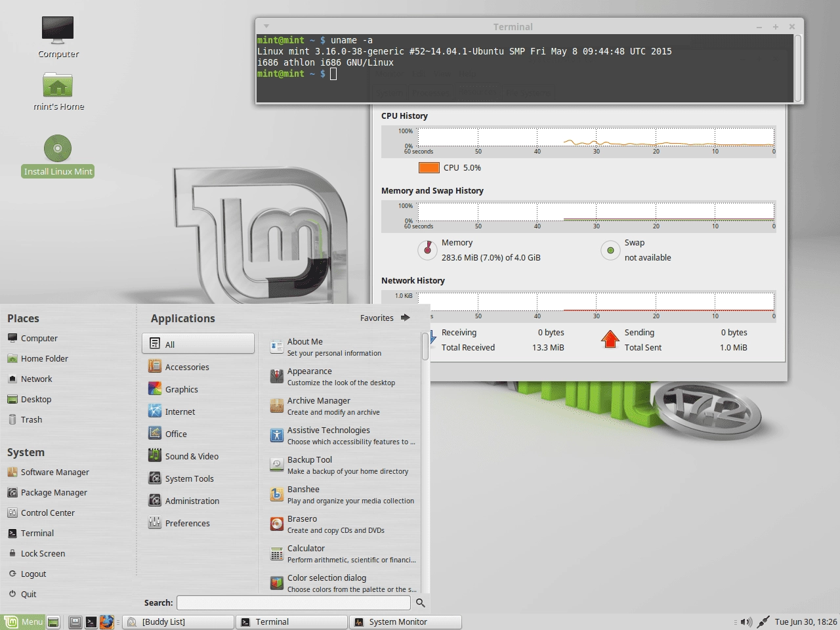This screenshot has height=630, width=840.
Task: Click the Memory color pie swatch
Action: coord(427,249)
